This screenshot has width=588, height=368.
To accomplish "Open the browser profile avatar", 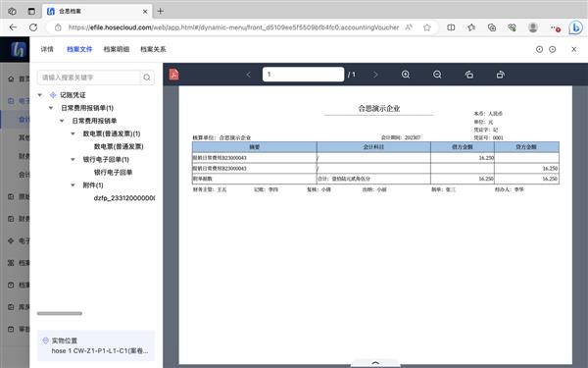I will tap(533, 27).
